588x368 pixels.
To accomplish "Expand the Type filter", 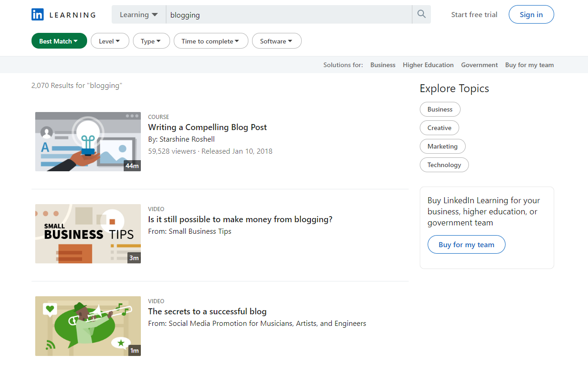I will pos(152,41).
